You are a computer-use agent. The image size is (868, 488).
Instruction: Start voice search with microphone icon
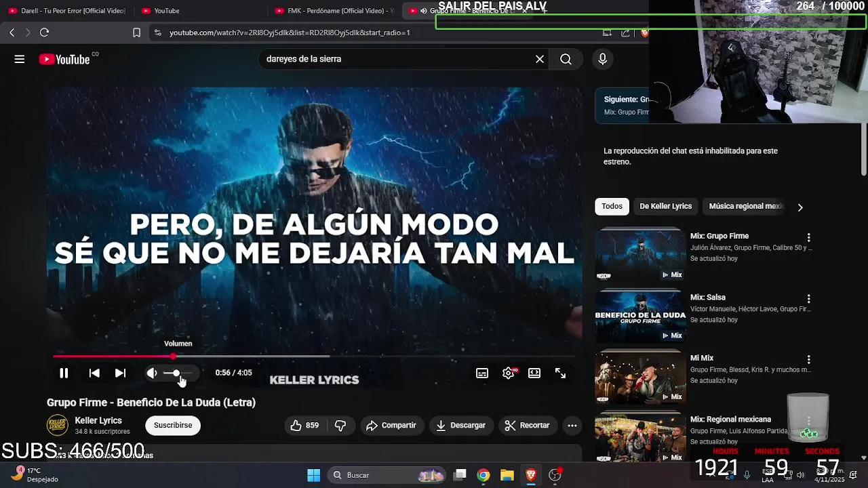[x=602, y=59]
